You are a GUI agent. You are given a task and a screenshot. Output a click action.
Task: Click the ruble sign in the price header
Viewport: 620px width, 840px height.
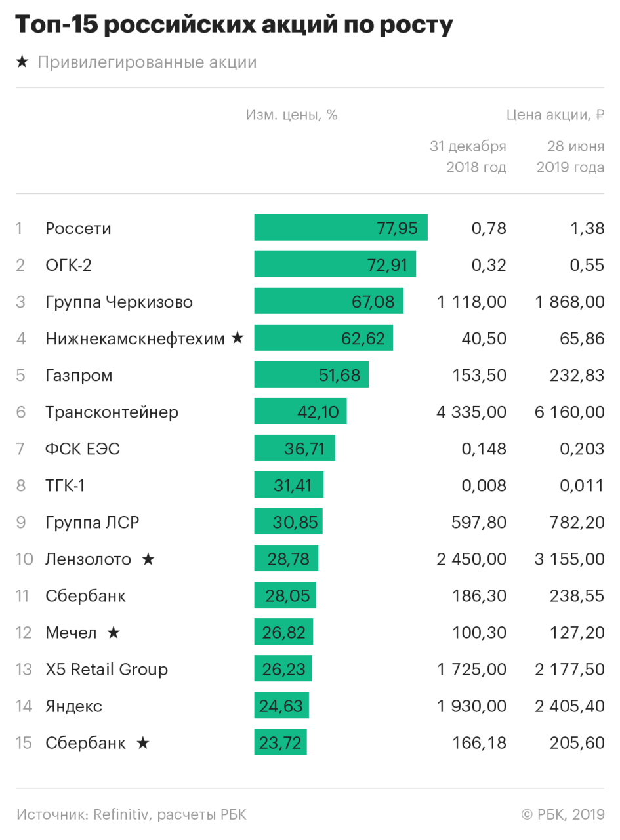coord(599,115)
